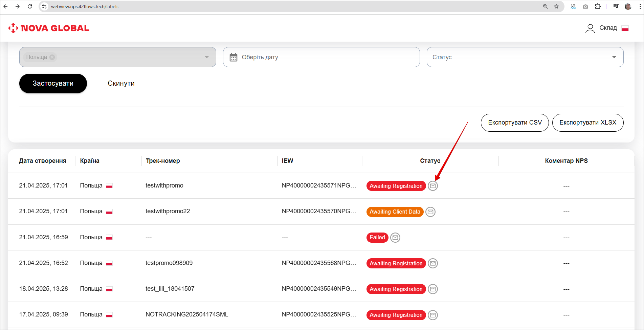Export table with Експортувати CSV

pyautogui.click(x=514, y=123)
